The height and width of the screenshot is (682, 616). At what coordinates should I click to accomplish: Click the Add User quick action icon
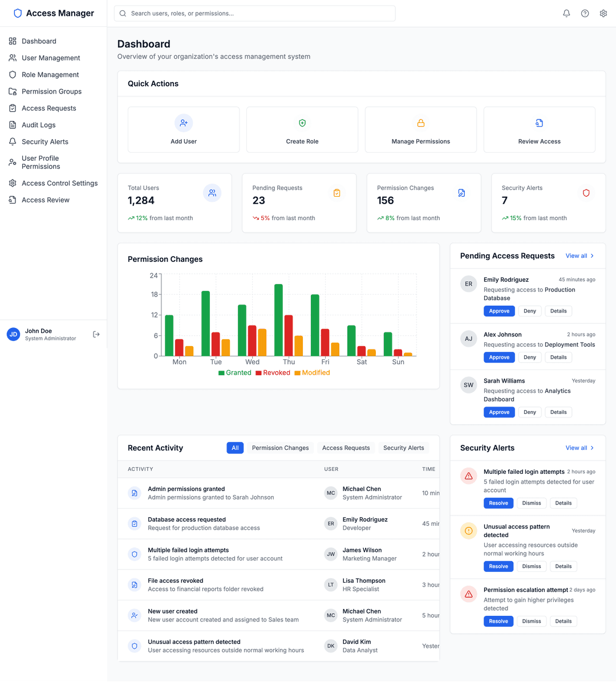(x=183, y=123)
